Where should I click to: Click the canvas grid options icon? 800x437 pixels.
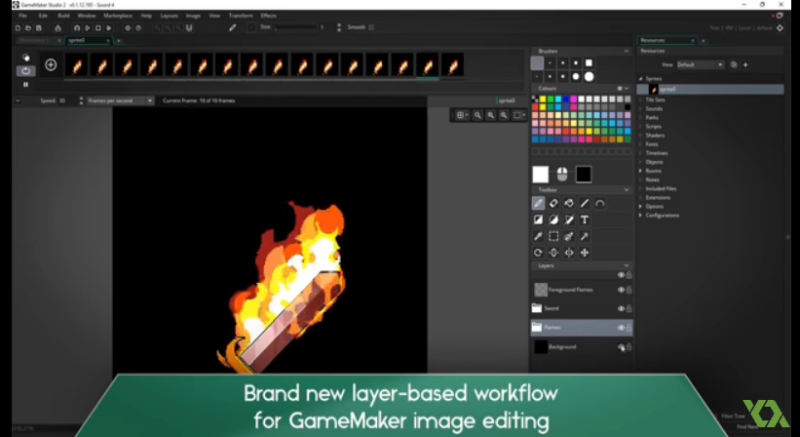pyautogui.click(x=461, y=115)
